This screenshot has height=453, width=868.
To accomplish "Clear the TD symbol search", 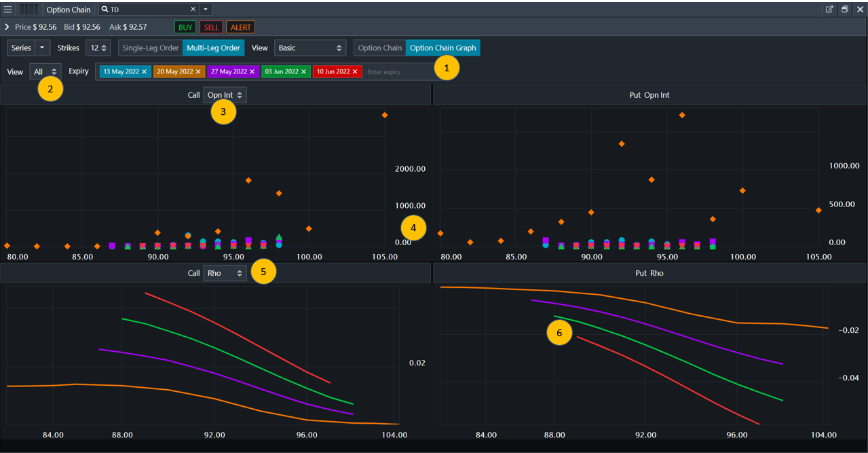I will [x=193, y=10].
